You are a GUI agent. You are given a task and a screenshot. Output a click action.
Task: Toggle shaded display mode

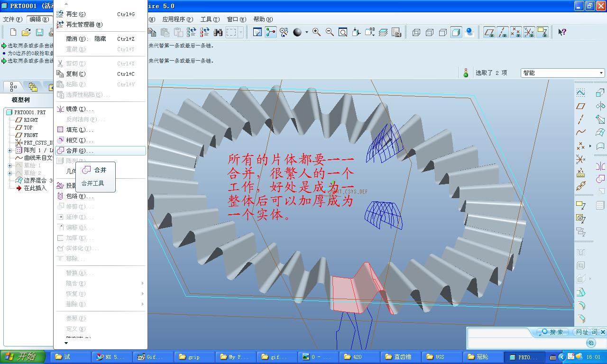[x=456, y=32]
